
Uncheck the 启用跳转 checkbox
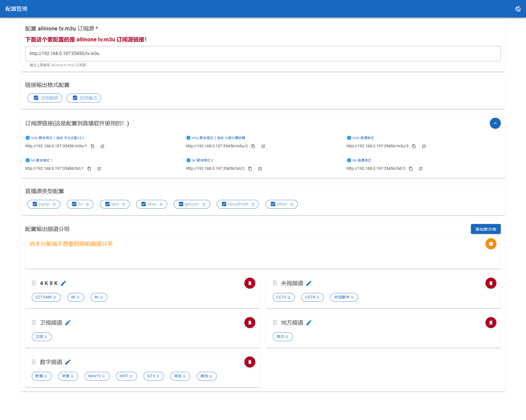[36, 98]
